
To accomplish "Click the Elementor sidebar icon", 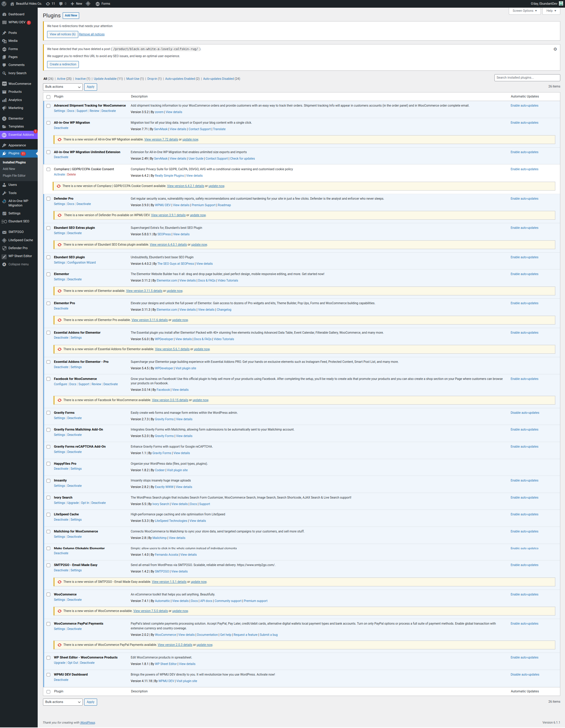I will (4, 119).
